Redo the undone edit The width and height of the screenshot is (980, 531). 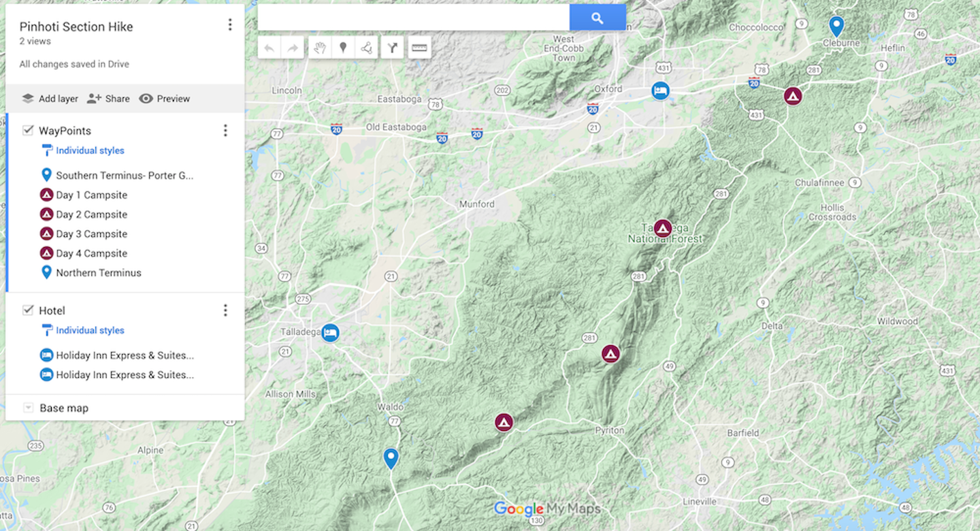pos(292,47)
